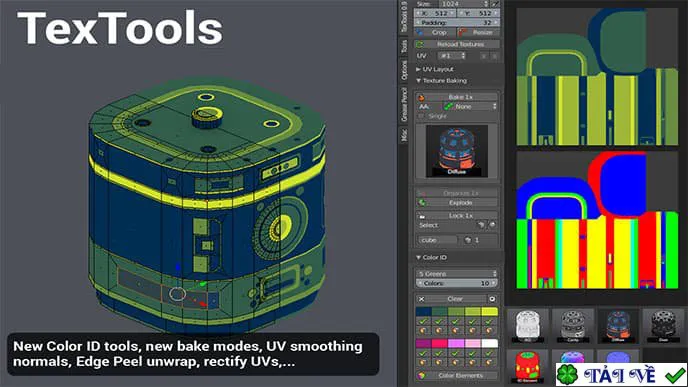Click the Organize 1x button
Screen dimensions: 688x387
457,193
